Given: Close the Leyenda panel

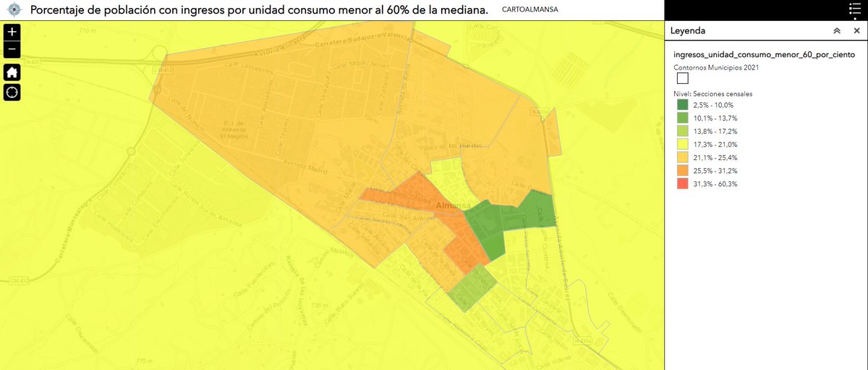Looking at the screenshot, I should pos(856,31).
